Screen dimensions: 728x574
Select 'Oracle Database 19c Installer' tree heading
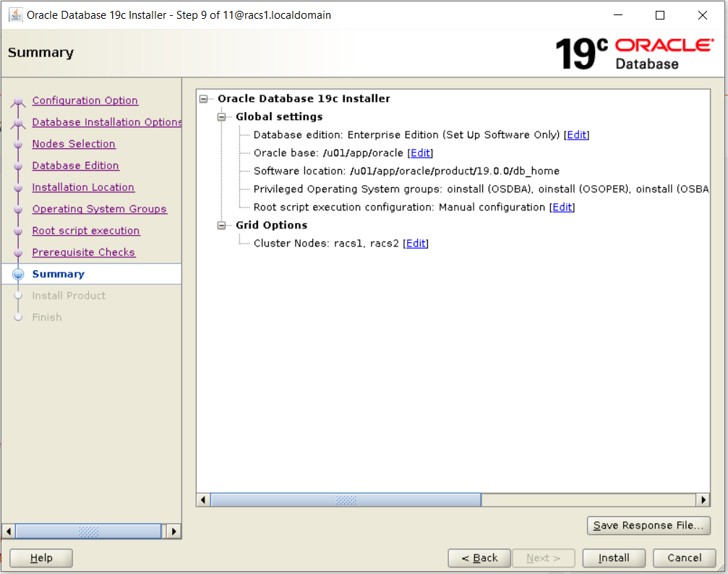pyautogui.click(x=304, y=98)
